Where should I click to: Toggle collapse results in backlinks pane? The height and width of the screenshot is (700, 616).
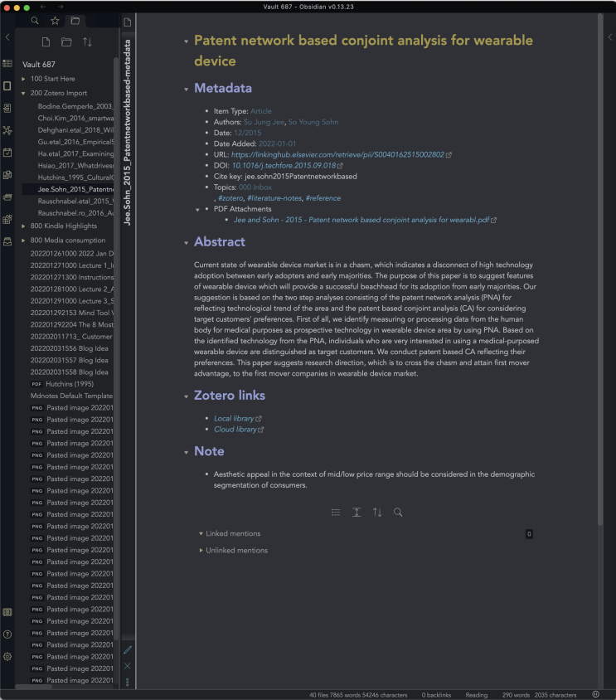[x=336, y=513]
